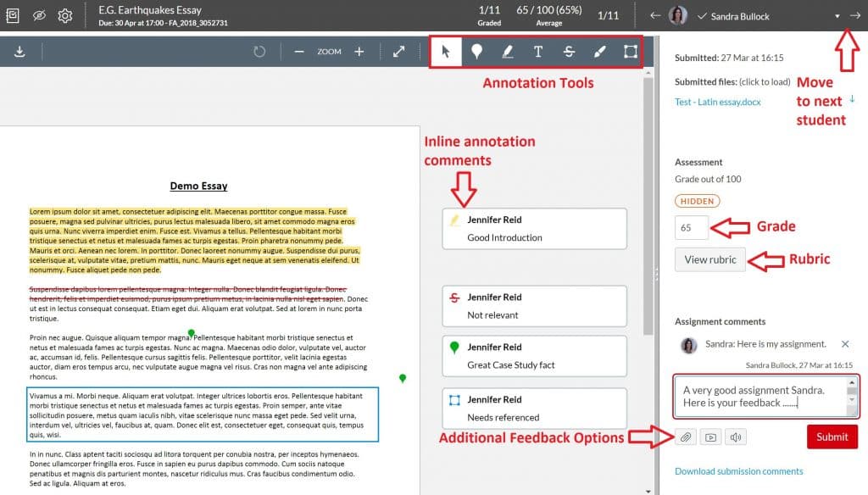Screen dimensions: 868x495
Task: Click Sandra Bullock's avatar in the header
Action: tap(677, 15)
